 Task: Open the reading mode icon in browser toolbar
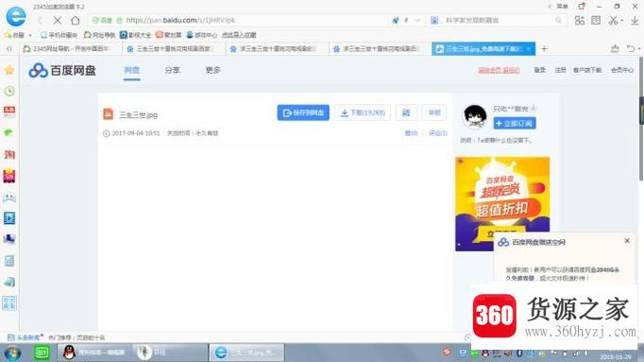(x=596, y=20)
